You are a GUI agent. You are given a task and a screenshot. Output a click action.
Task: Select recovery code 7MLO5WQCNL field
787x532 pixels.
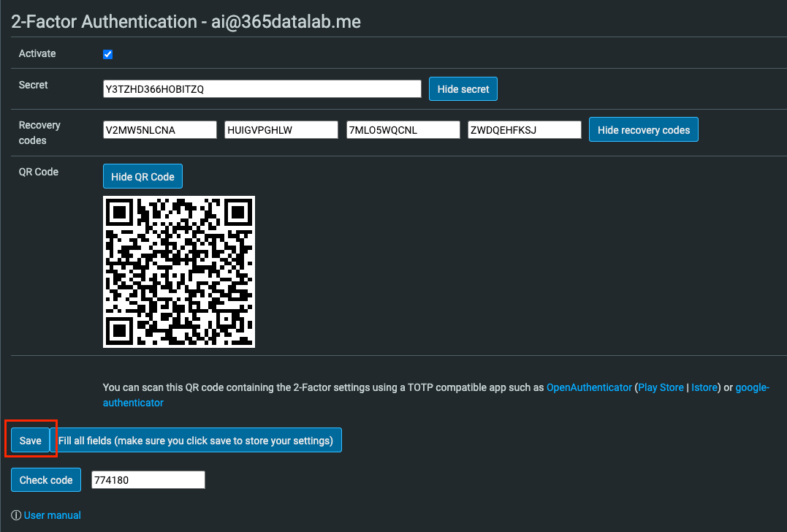tap(403, 130)
